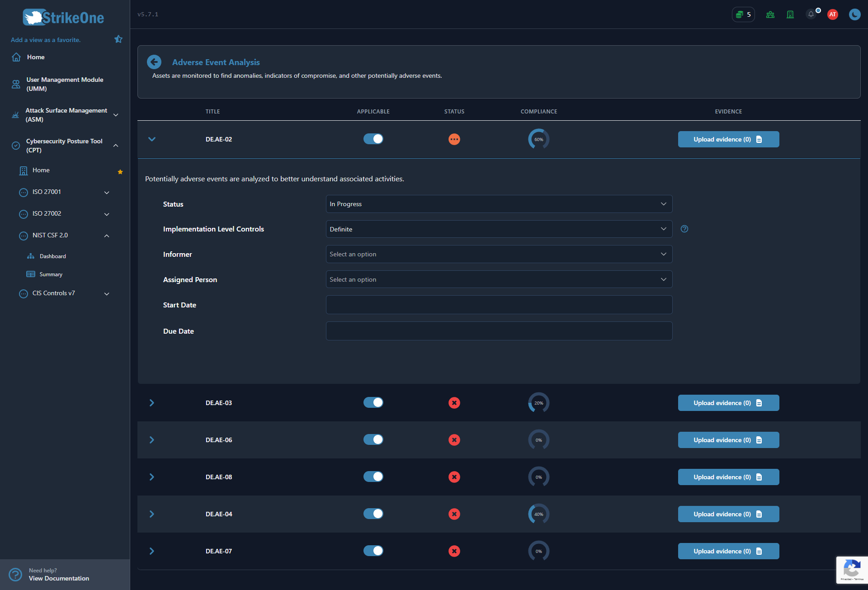Viewport: 868px width, 590px height.
Task: Expand the DE.AE-07 row
Action: coord(152,551)
